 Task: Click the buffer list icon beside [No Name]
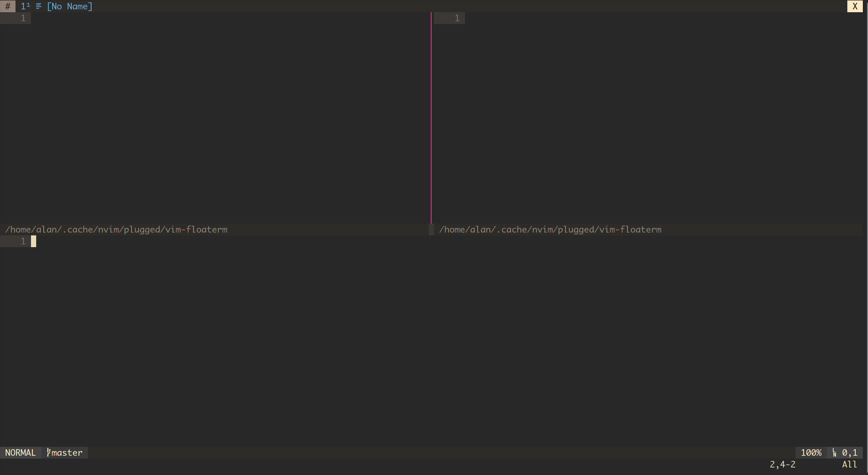click(x=38, y=6)
